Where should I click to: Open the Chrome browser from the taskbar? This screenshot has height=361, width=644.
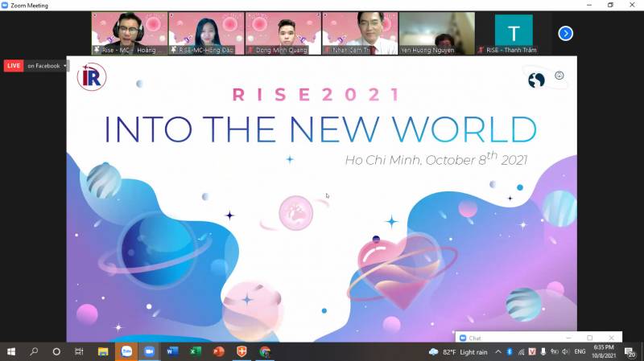(265, 351)
